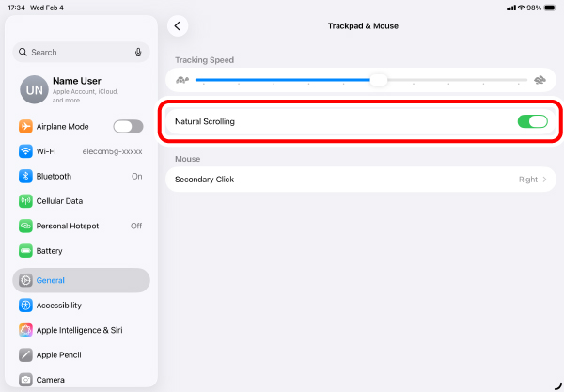Select General in the settings sidebar
Screen dimensions: 564x392
[x=81, y=280]
